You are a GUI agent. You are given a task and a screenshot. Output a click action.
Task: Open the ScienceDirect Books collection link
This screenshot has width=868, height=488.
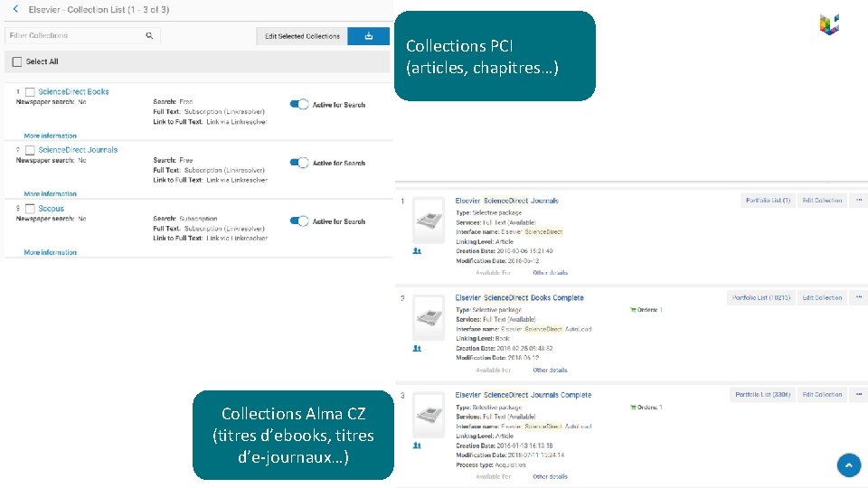click(73, 92)
